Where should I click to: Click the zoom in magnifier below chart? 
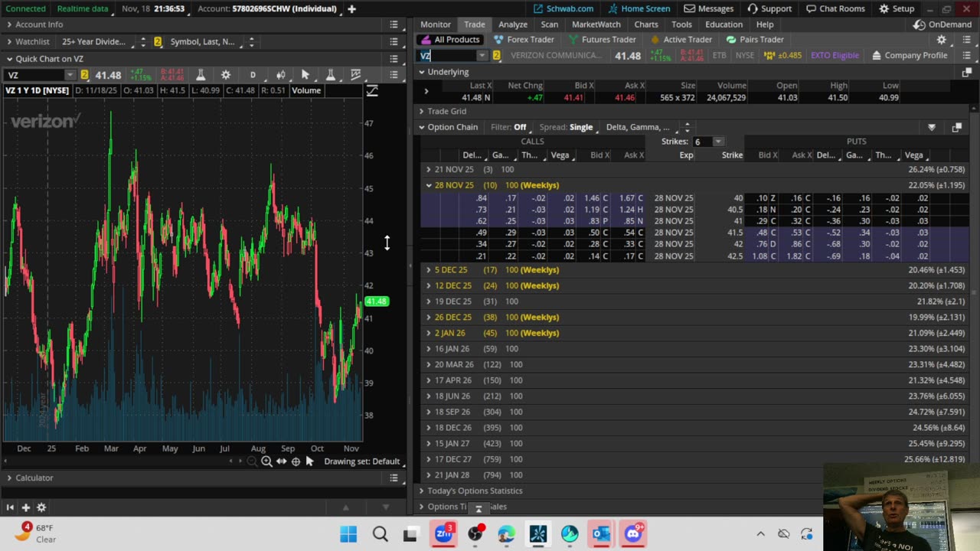[x=266, y=461]
